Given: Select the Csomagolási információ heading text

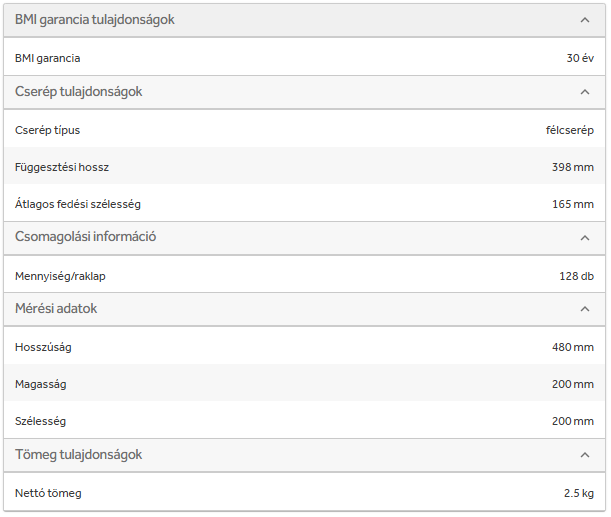Looking at the screenshot, I should pos(86,237).
